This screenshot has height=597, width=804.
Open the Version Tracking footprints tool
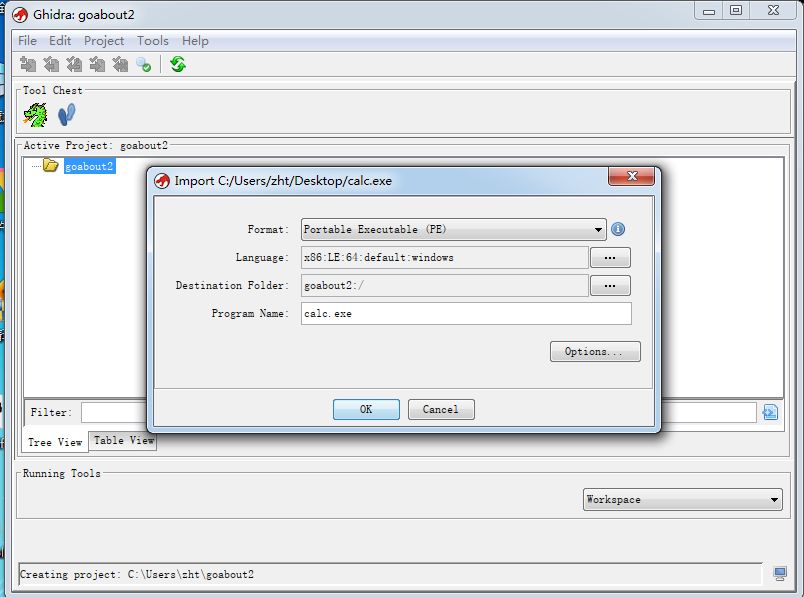pos(67,114)
